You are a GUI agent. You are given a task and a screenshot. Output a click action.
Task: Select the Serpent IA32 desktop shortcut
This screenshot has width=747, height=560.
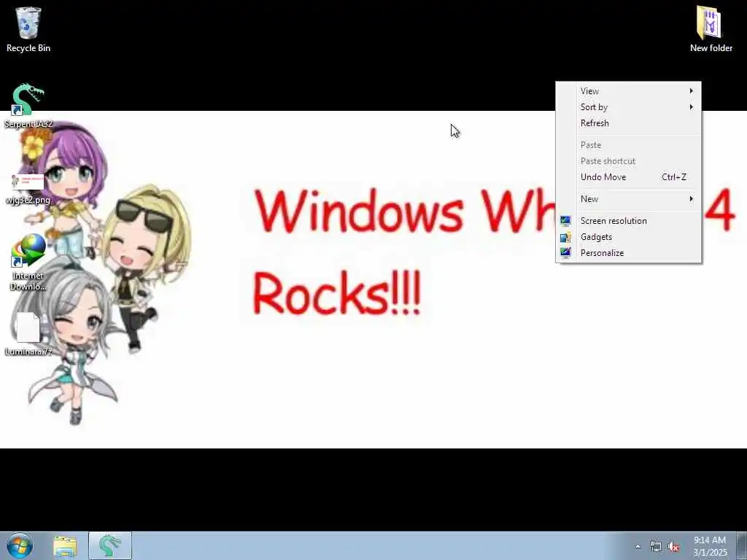[x=28, y=106]
